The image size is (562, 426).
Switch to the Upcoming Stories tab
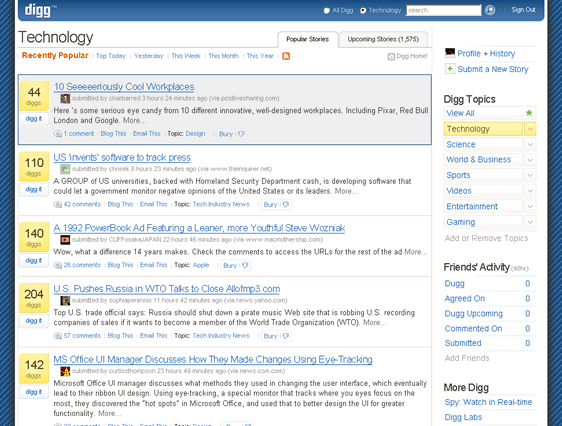coord(383,39)
